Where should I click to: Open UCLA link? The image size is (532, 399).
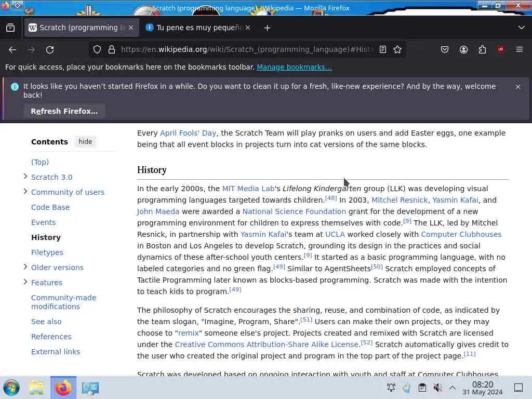tap(335, 234)
